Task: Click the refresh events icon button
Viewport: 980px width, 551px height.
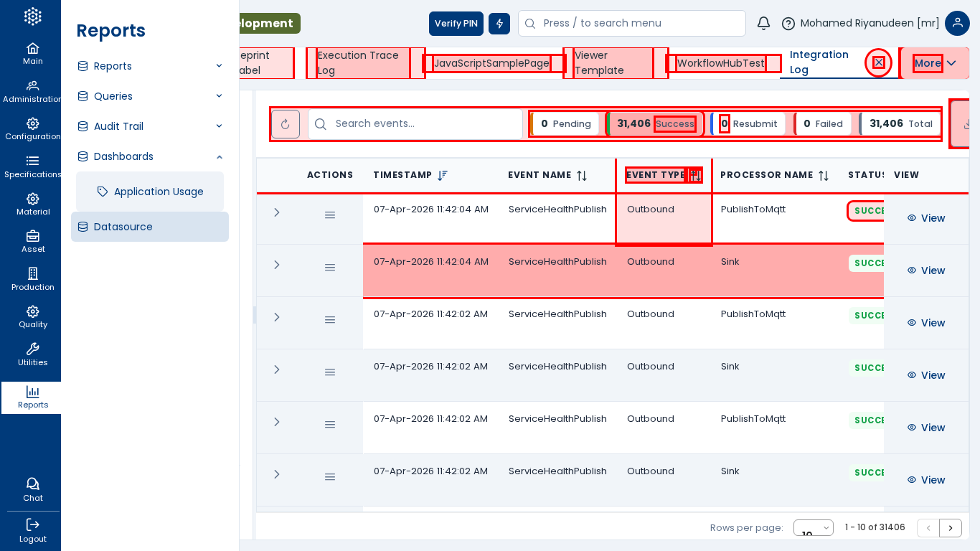Action: point(285,124)
